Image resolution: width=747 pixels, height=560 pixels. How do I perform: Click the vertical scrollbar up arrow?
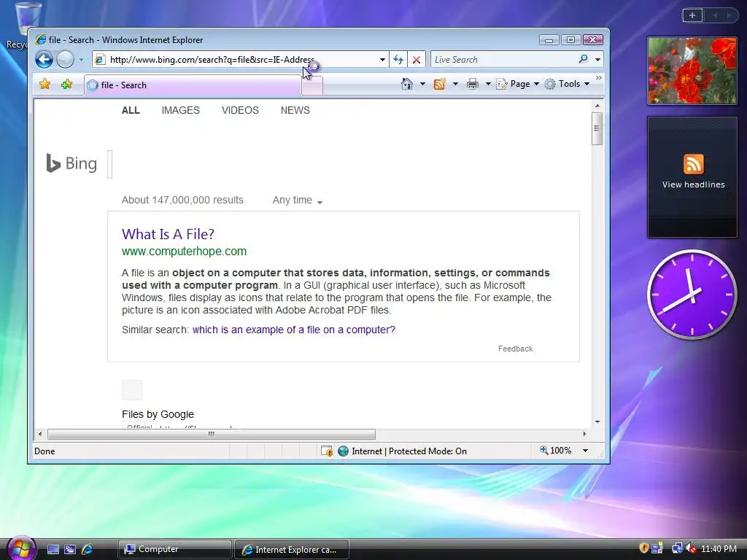click(x=597, y=106)
